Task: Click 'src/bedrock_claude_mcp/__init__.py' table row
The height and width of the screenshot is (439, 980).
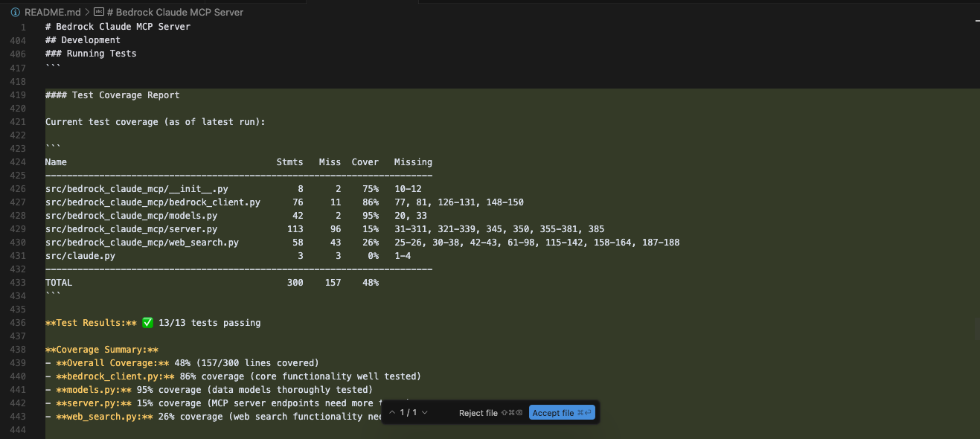Action: (x=234, y=189)
